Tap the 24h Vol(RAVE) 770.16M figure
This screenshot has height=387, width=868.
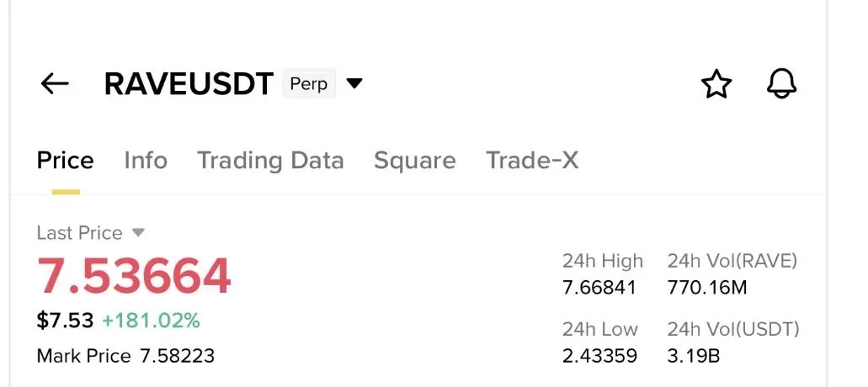(707, 288)
